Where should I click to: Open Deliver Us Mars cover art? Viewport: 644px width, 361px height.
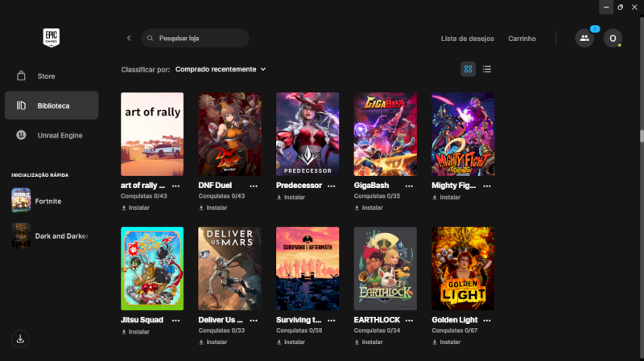tap(229, 269)
